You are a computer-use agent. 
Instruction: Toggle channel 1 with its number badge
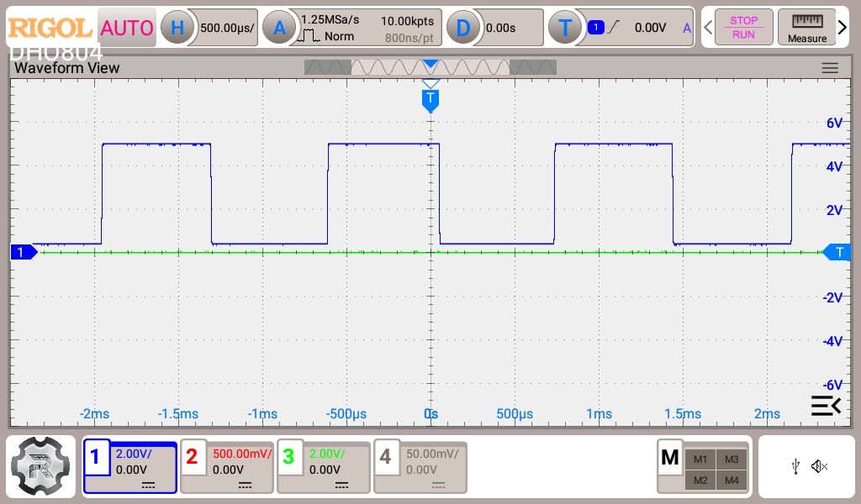(x=96, y=456)
